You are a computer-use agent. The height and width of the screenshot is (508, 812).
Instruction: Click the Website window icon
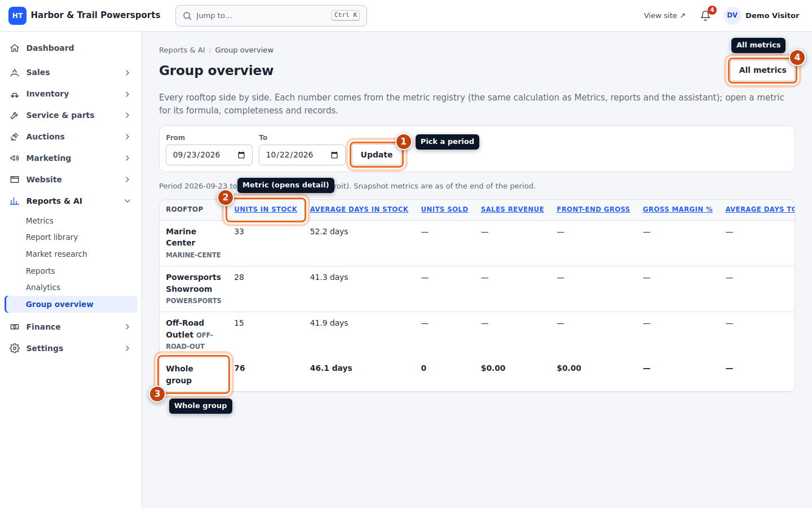click(x=15, y=179)
